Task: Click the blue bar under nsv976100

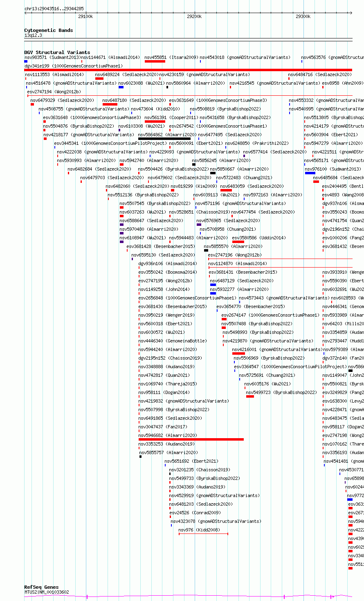Action: pos(310,173)
